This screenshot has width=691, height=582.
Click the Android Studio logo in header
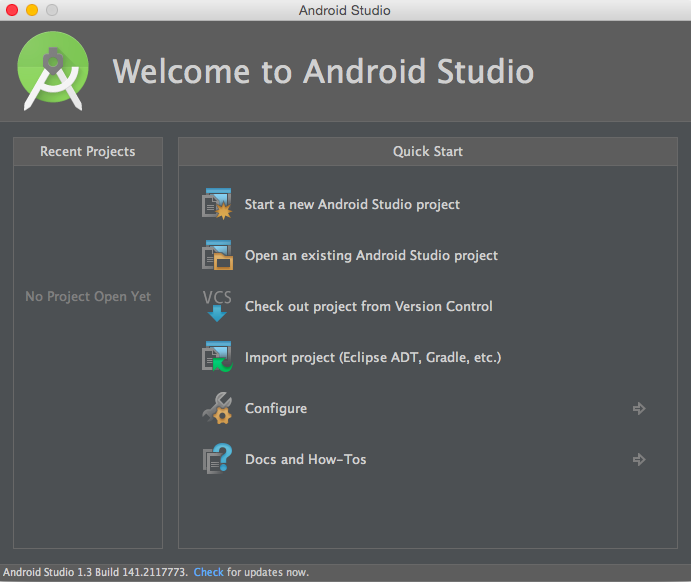point(53,71)
